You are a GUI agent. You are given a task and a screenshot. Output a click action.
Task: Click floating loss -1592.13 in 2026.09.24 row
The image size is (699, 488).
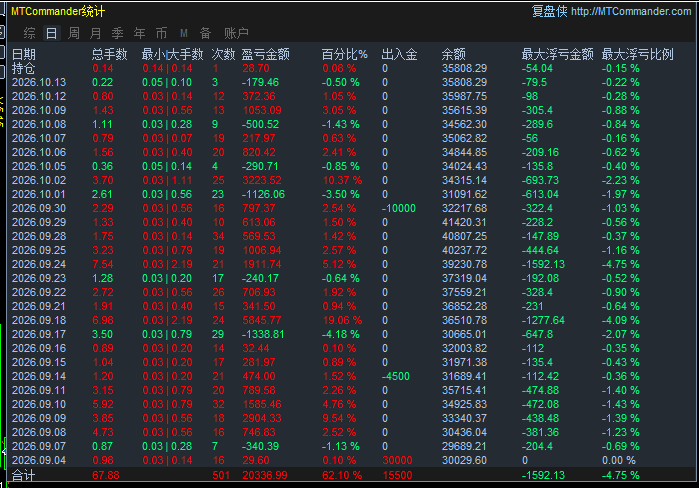pos(543,264)
